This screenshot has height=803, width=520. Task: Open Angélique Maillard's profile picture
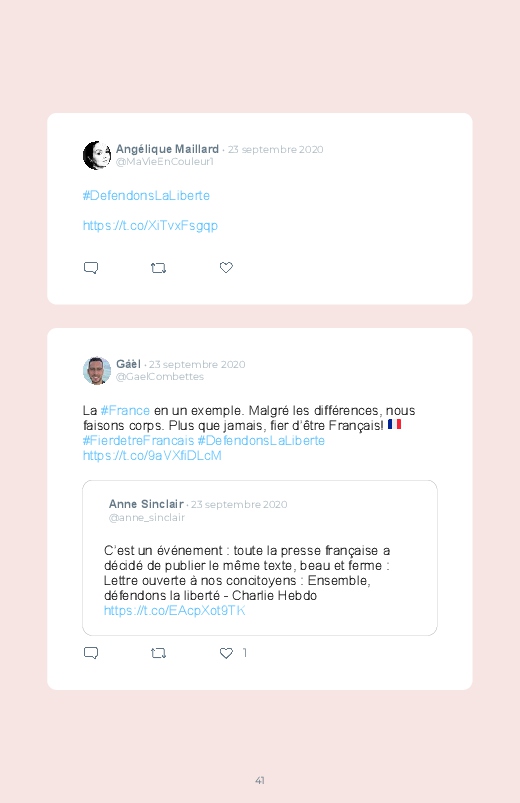(x=97, y=155)
